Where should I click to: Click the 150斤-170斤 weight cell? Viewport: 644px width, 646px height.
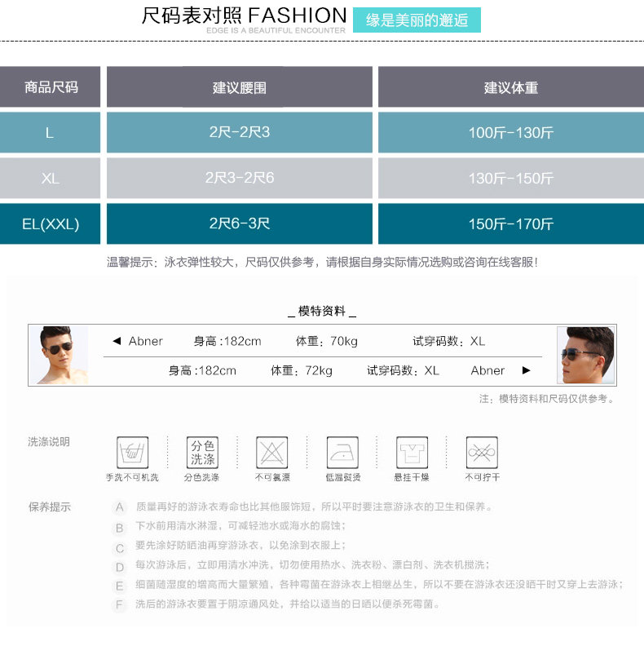click(511, 223)
